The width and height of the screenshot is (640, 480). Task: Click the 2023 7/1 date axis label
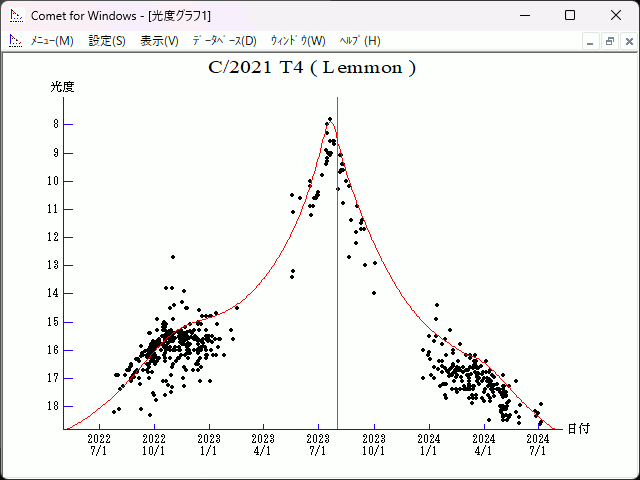pos(318,444)
